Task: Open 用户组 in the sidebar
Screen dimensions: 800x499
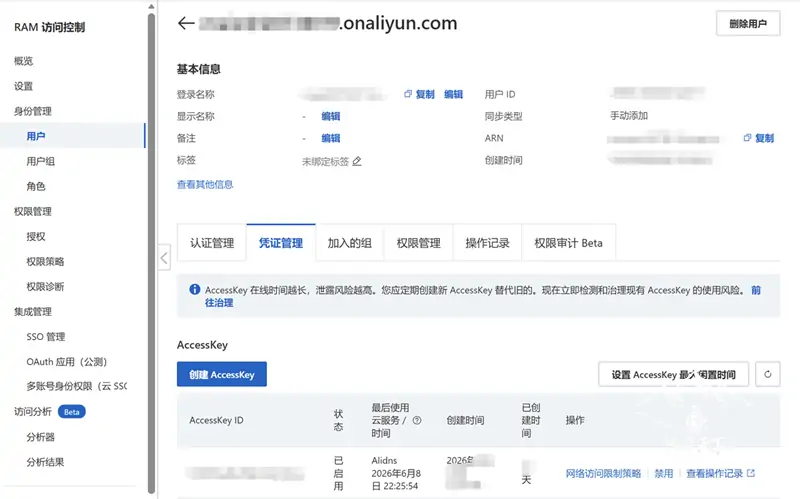Action: pos(40,161)
